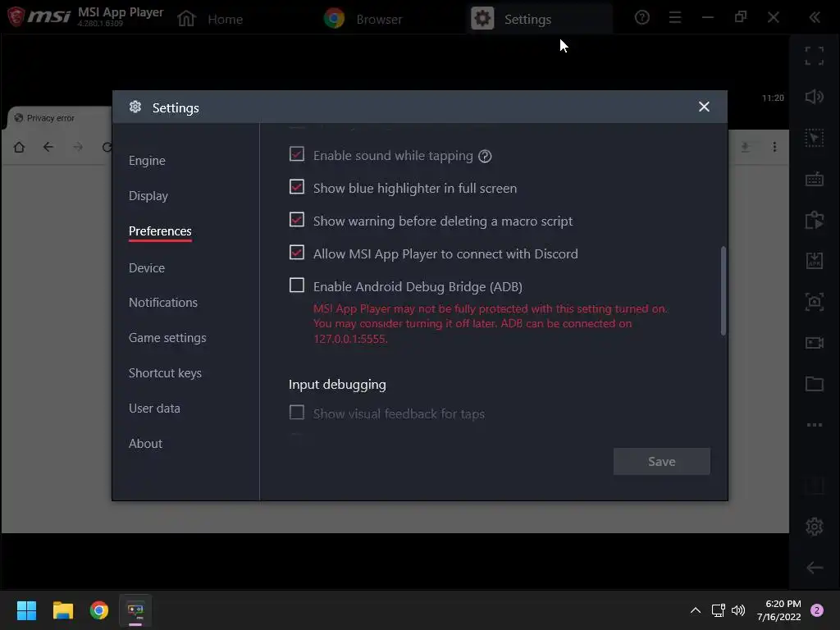Open more options three-dot sidebar icon

coord(814,425)
